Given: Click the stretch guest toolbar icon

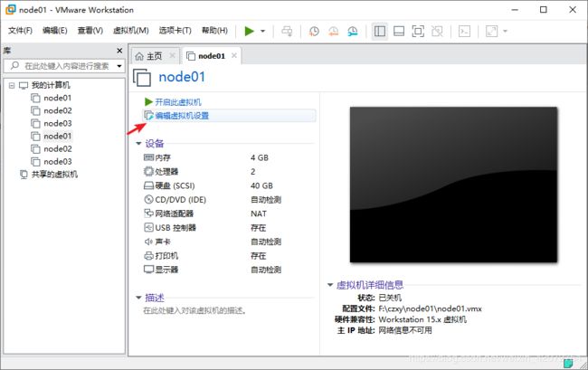Looking at the screenshot, I should point(491,31).
